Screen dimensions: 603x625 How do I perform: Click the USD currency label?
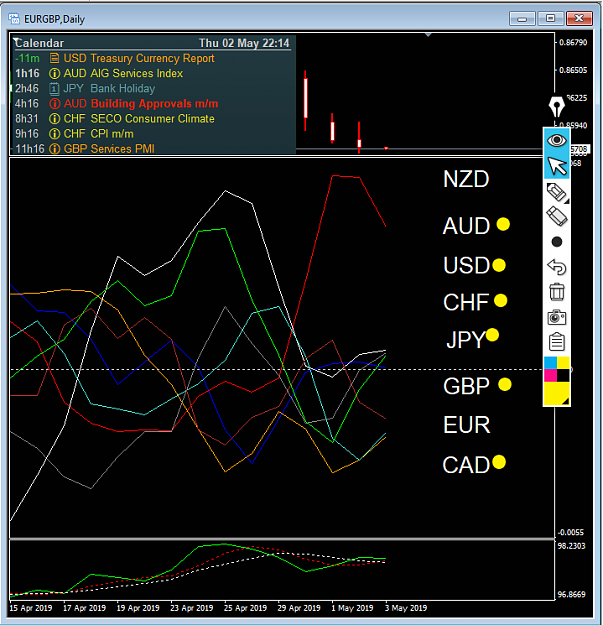[466, 265]
